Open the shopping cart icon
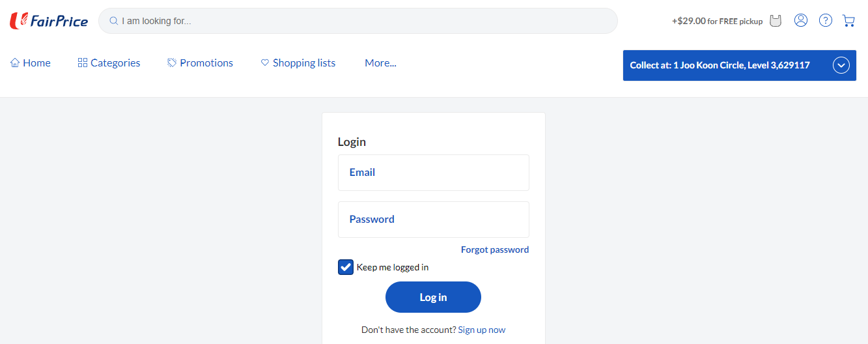The height and width of the screenshot is (344, 868). click(x=848, y=20)
